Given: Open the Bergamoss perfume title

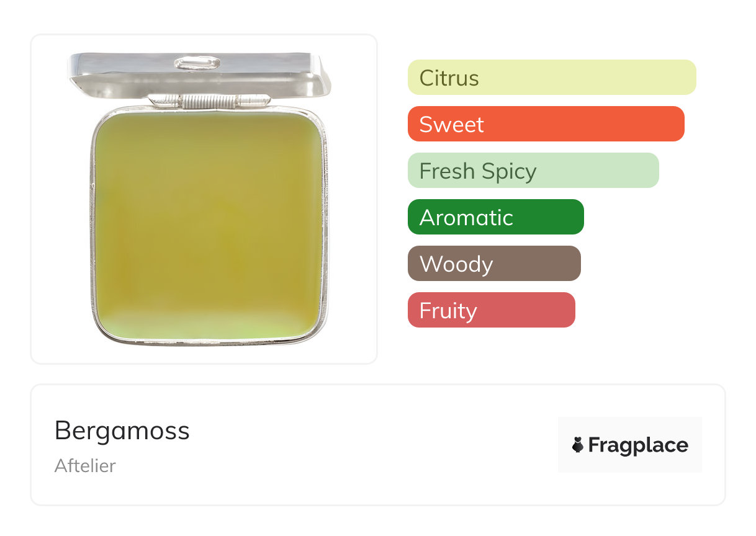Looking at the screenshot, I should pyautogui.click(x=122, y=431).
